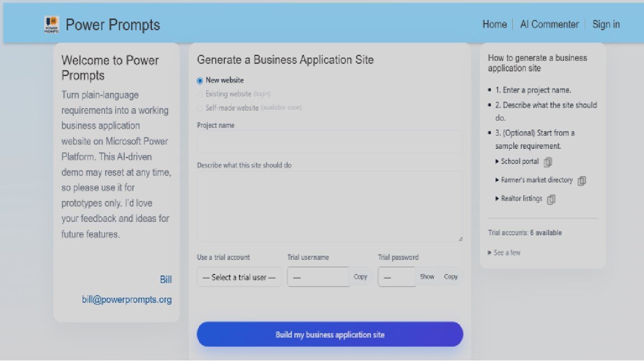Click Build my business application site
The width and height of the screenshot is (644, 362).
click(x=330, y=334)
